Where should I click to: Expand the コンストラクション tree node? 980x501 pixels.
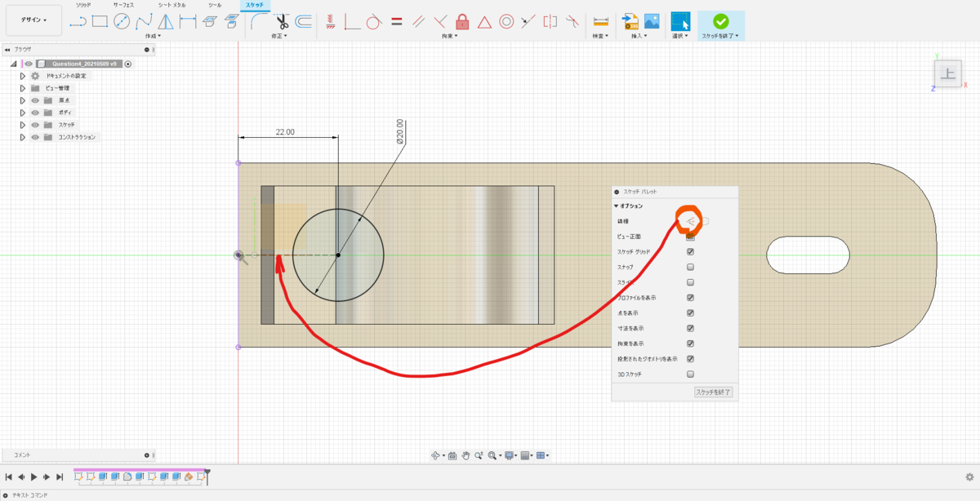[23, 137]
